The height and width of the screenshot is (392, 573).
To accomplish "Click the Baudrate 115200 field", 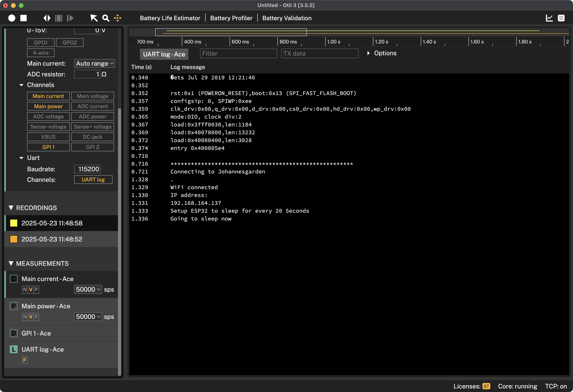I will [87, 169].
